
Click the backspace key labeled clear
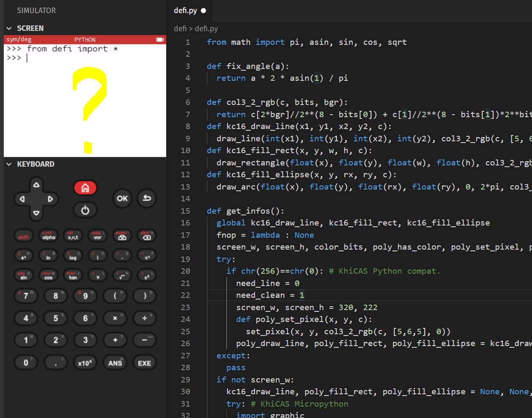click(147, 235)
